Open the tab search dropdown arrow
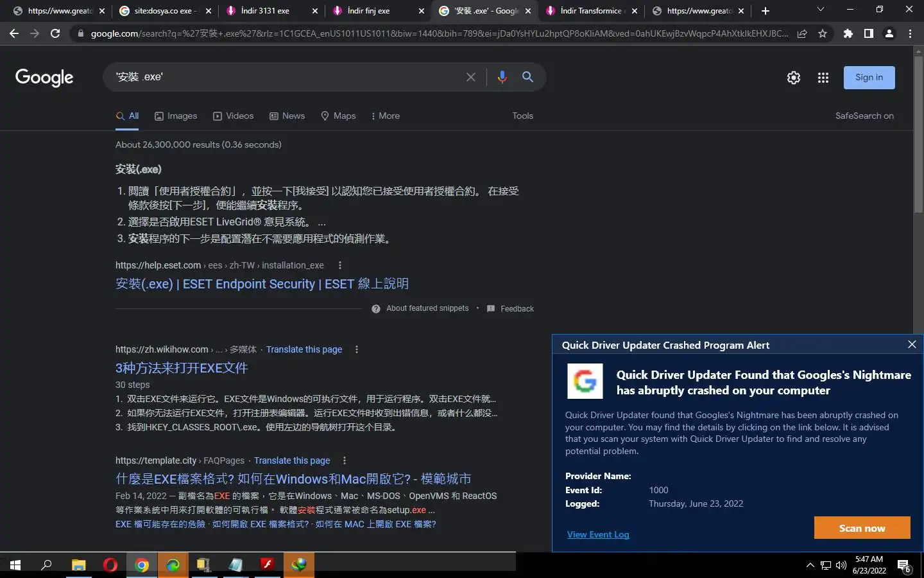 click(x=820, y=10)
